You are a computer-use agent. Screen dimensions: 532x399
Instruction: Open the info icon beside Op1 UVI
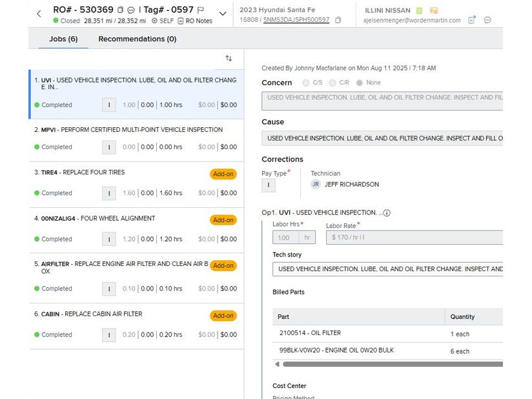(387, 213)
